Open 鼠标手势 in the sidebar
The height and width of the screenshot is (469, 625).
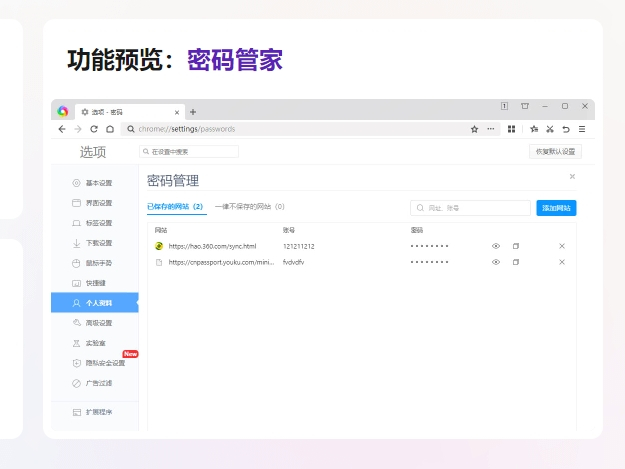point(95,263)
